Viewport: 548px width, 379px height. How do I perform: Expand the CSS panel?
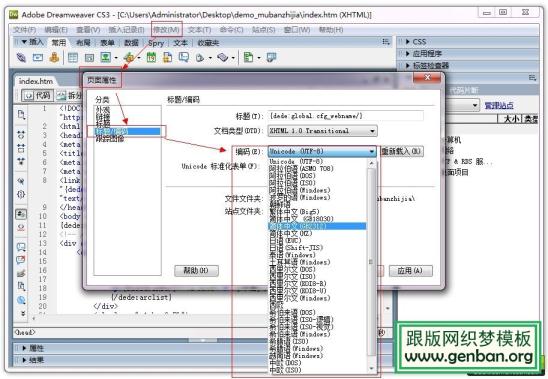[408, 42]
